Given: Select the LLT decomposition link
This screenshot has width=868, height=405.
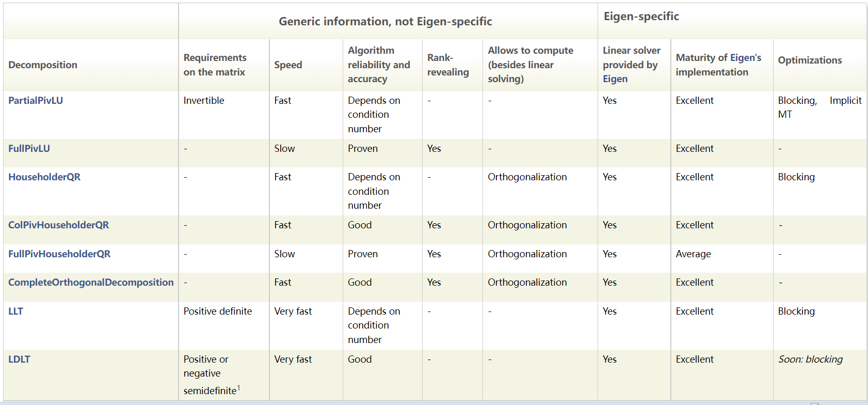Looking at the screenshot, I should (x=15, y=311).
